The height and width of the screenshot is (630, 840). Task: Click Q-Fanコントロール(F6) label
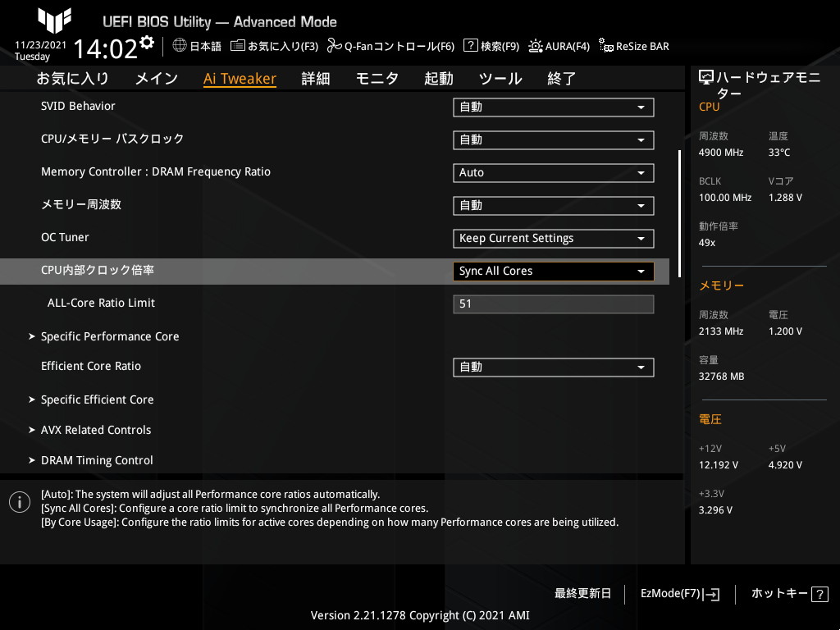point(399,46)
